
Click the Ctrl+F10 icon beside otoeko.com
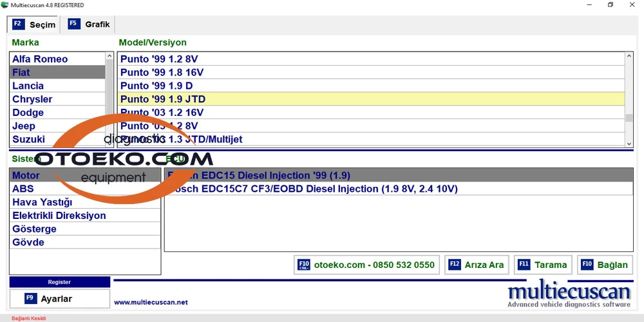click(x=304, y=265)
